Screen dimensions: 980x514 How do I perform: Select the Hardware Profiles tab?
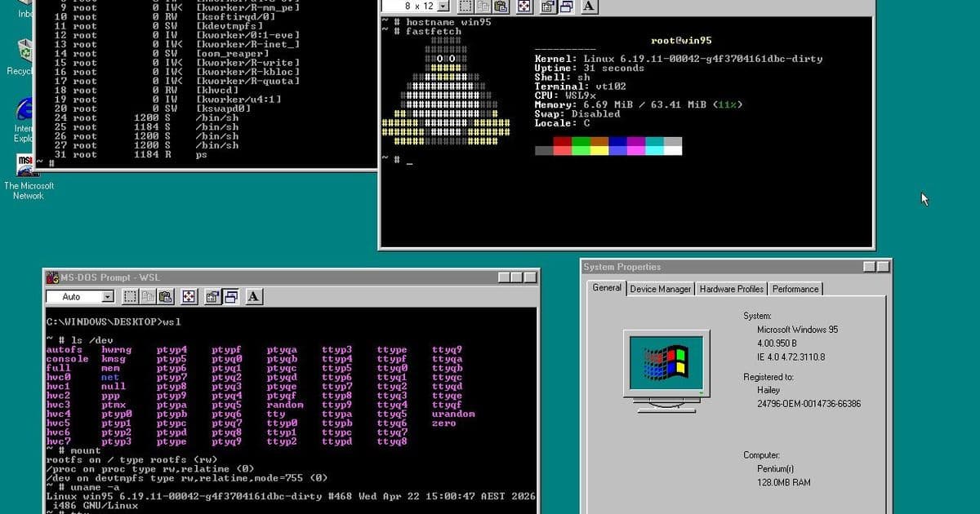point(731,289)
